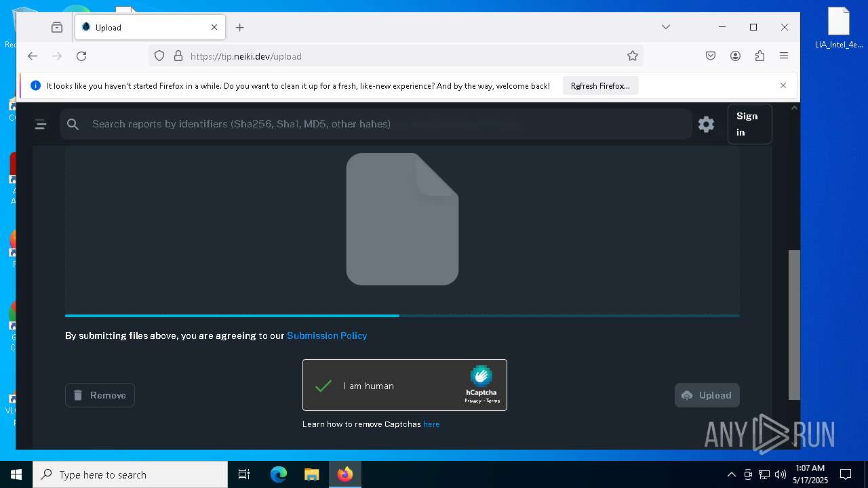Image resolution: width=868 pixels, height=488 pixels.
Task: Toggle the I am human captcha checkbox
Action: coord(323,386)
